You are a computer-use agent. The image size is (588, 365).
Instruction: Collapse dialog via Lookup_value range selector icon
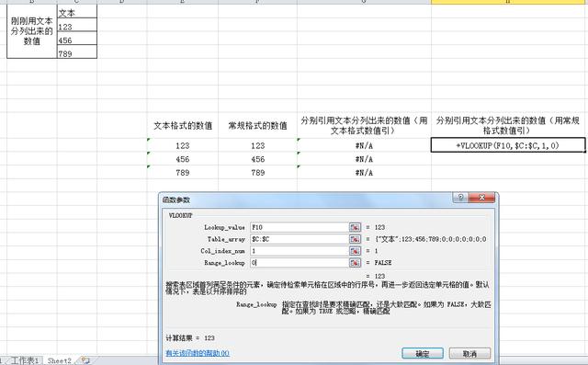coord(355,227)
